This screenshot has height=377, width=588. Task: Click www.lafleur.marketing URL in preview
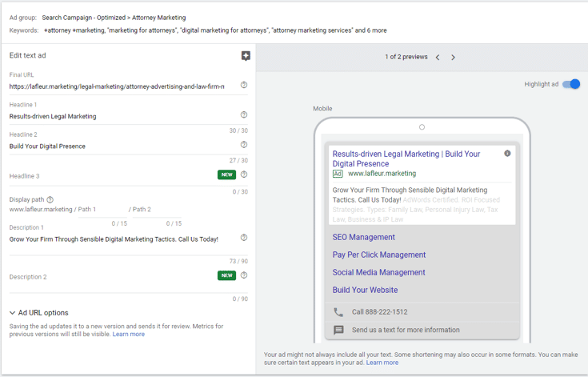coord(382,174)
